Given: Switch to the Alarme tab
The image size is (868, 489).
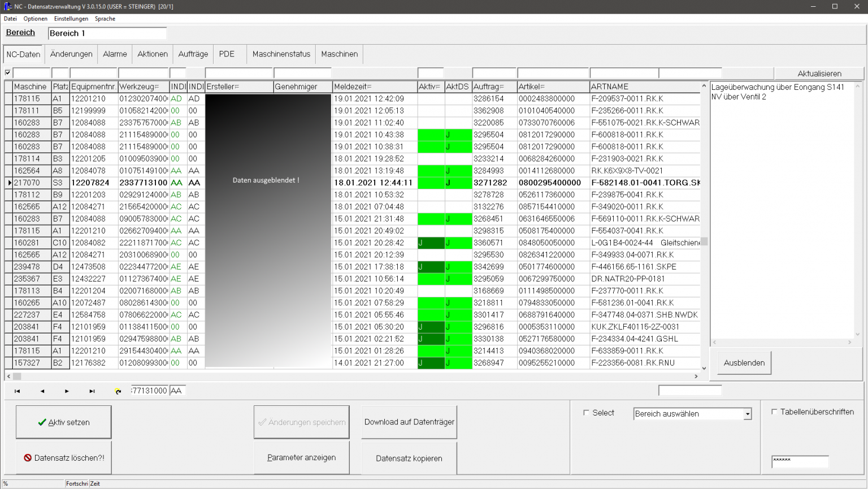Looking at the screenshot, I should [x=115, y=54].
